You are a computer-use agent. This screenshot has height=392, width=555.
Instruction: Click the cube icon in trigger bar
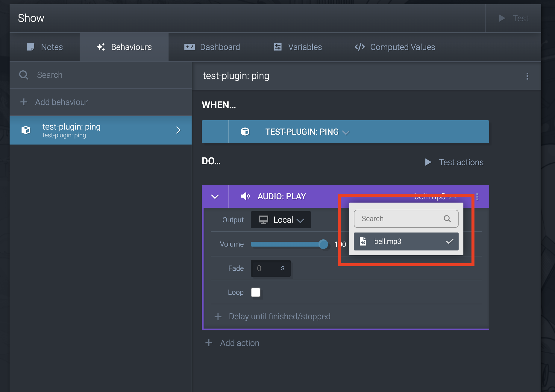[x=245, y=132]
